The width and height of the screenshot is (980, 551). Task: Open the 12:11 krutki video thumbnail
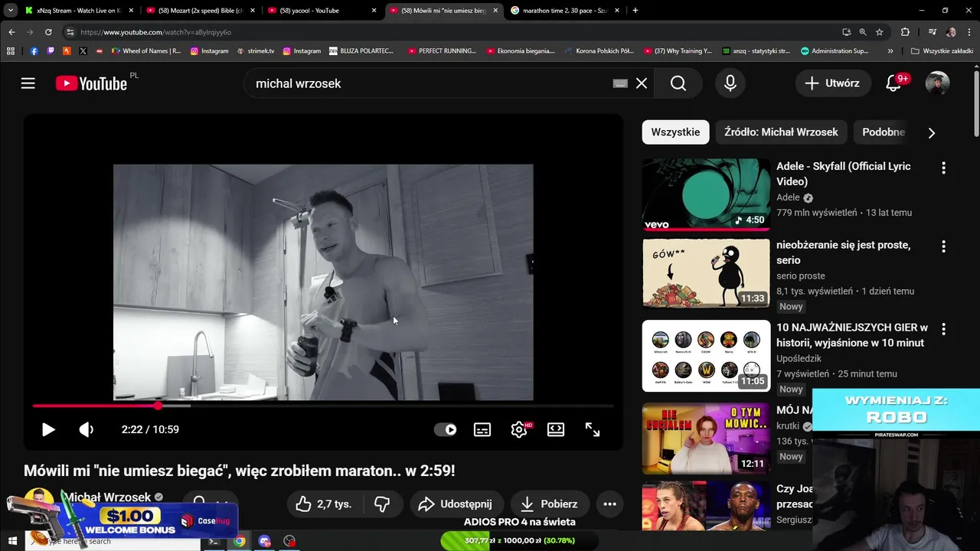(x=706, y=439)
